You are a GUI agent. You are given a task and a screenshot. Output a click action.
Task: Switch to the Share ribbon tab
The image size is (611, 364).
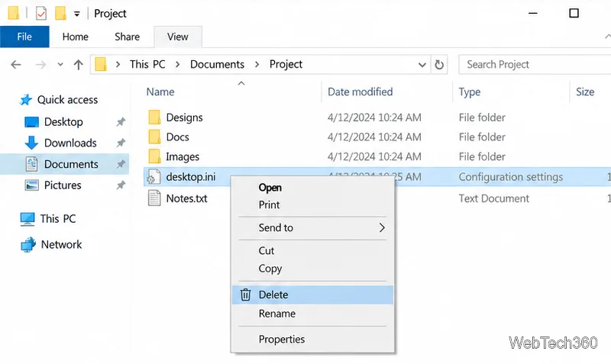(x=127, y=37)
